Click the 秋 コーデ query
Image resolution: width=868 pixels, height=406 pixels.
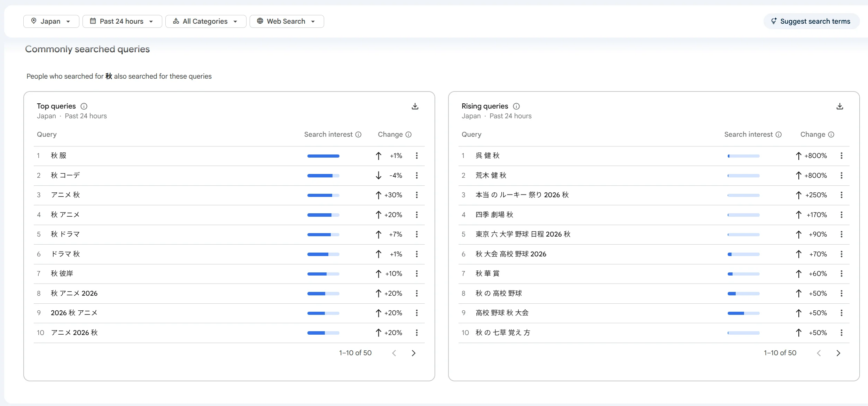coord(65,175)
